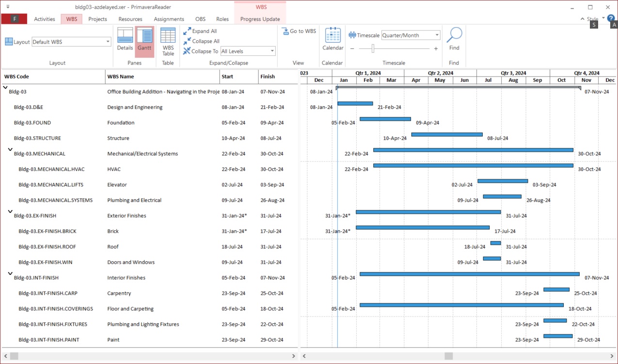Open the WBS Table view

point(168,42)
